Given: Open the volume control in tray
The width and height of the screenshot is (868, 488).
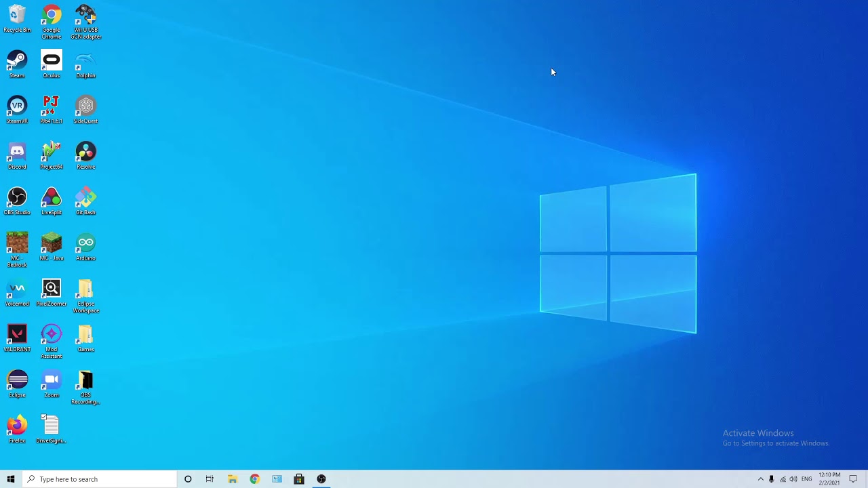Looking at the screenshot, I should 793,479.
